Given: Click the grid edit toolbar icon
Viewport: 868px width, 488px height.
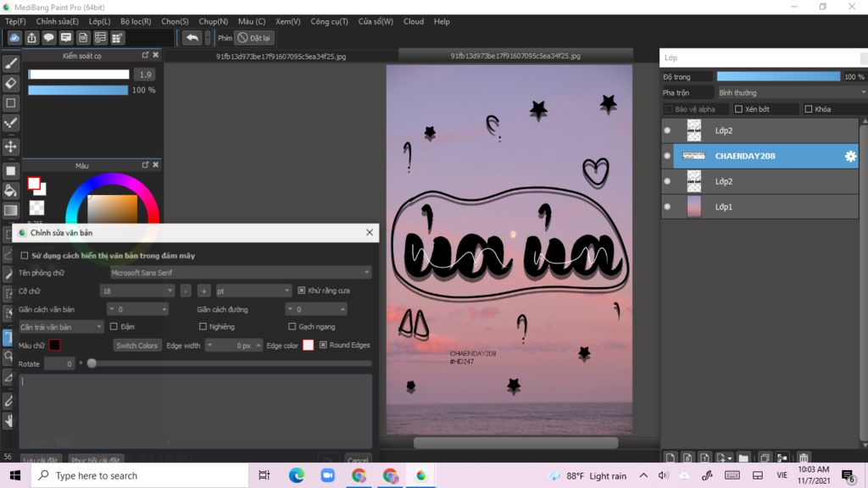Looking at the screenshot, I should click(x=117, y=37).
